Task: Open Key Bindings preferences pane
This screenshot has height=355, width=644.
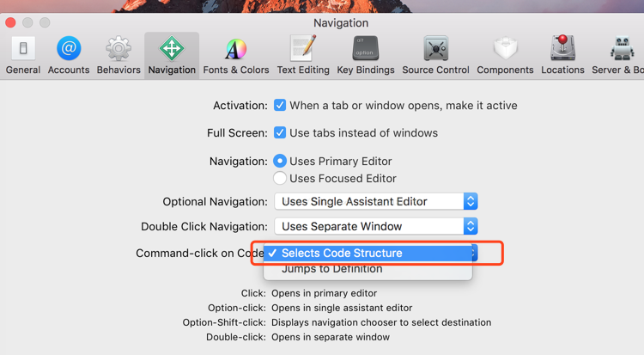Action: tap(366, 55)
